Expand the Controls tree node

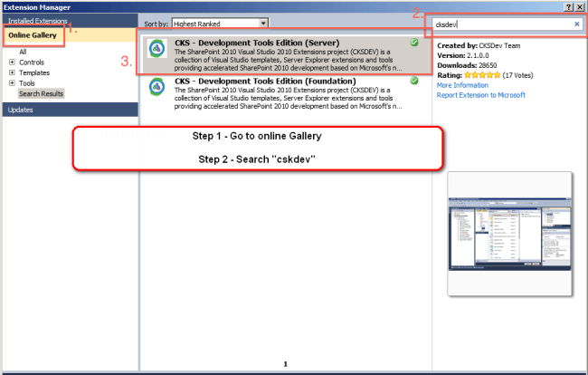pos(12,62)
